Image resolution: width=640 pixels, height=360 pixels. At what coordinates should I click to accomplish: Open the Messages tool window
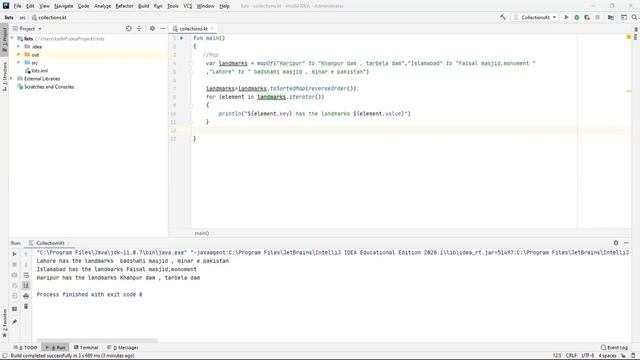coord(122,347)
